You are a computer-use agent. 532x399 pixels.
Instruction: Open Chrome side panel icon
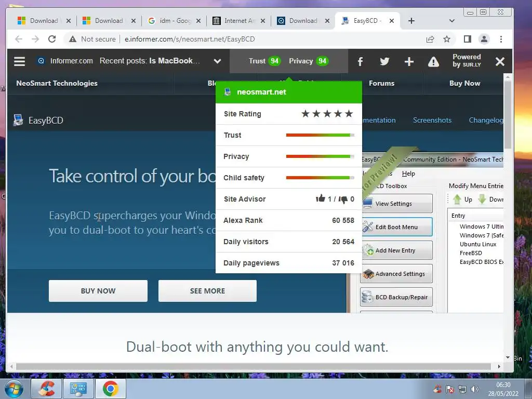click(x=468, y=39)
